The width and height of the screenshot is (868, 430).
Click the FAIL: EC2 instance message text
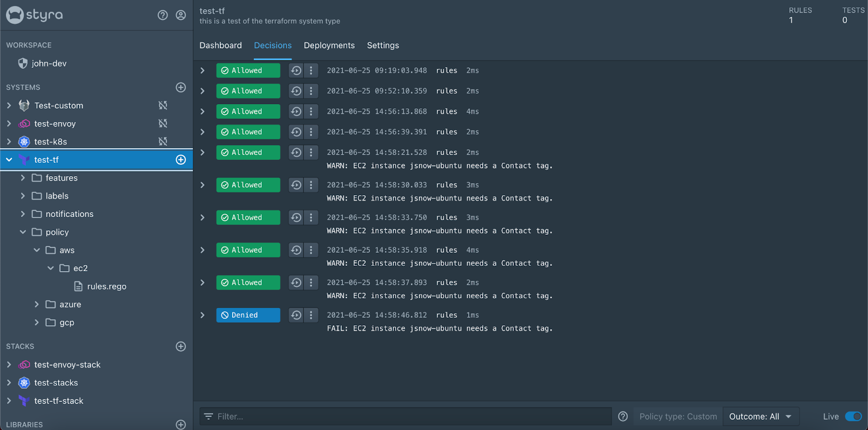(x=440, y=329)
